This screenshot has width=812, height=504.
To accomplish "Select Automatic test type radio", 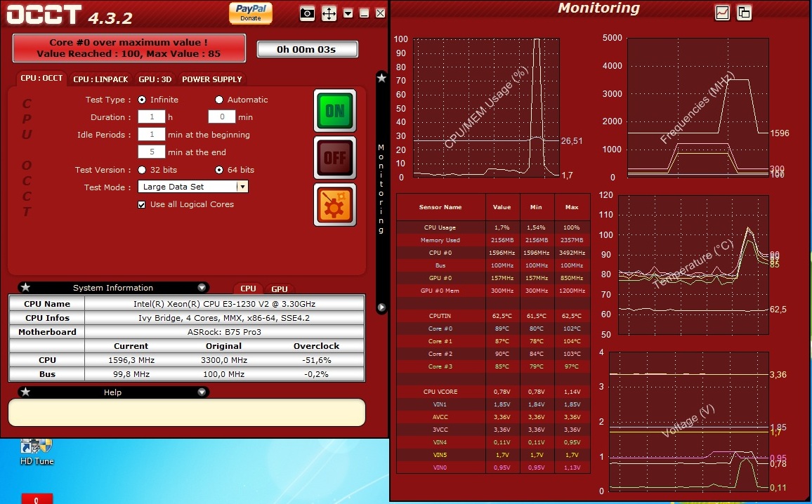I will tap(219, 100).
